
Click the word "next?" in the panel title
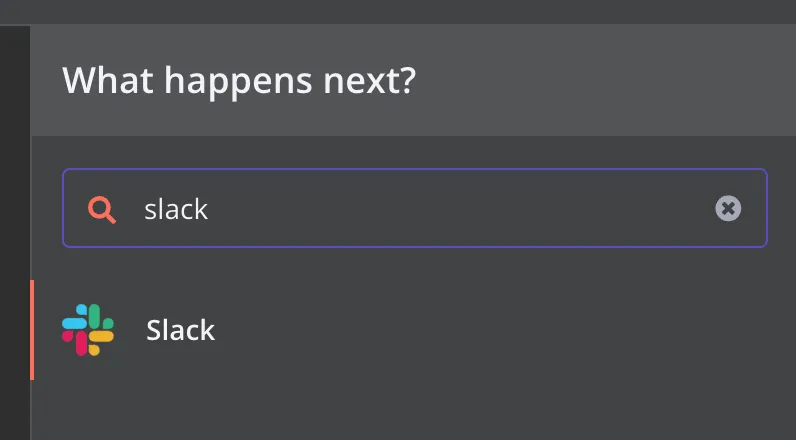(370, 81)
